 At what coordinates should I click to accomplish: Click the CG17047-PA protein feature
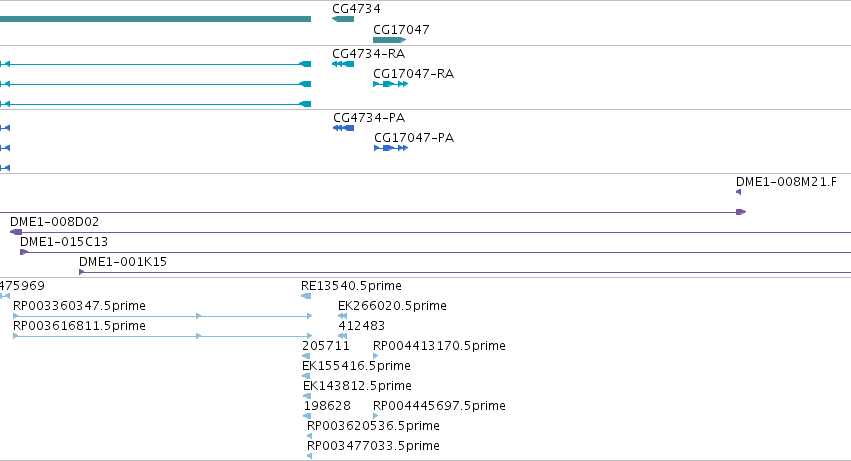point(391,148)
